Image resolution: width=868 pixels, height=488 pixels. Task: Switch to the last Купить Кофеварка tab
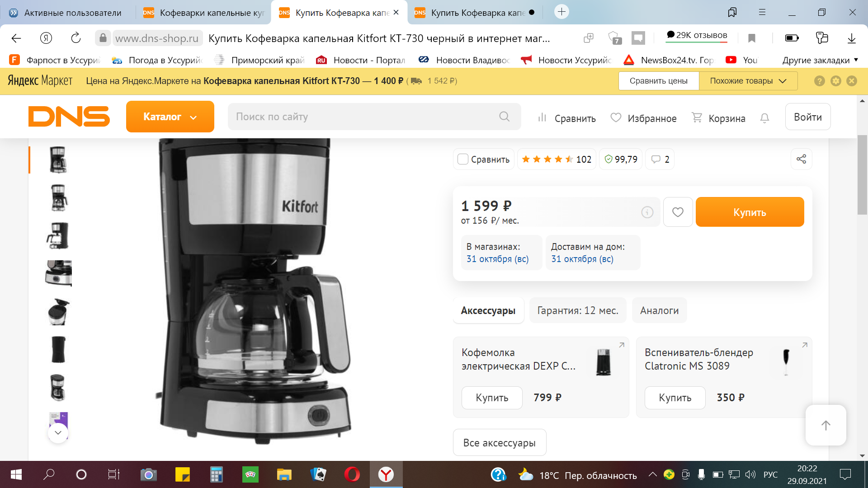point(474,12)
